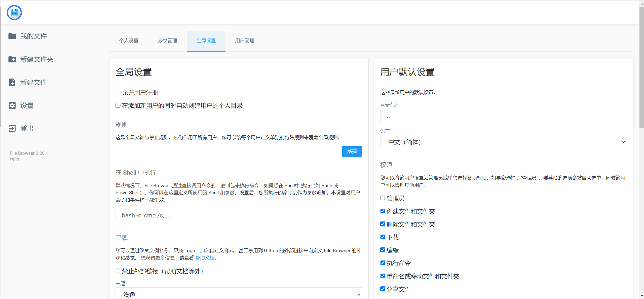Uncheck 删除文件和文件夹 permission
Screen dimensions: 644x299
[x=383, y=224]
